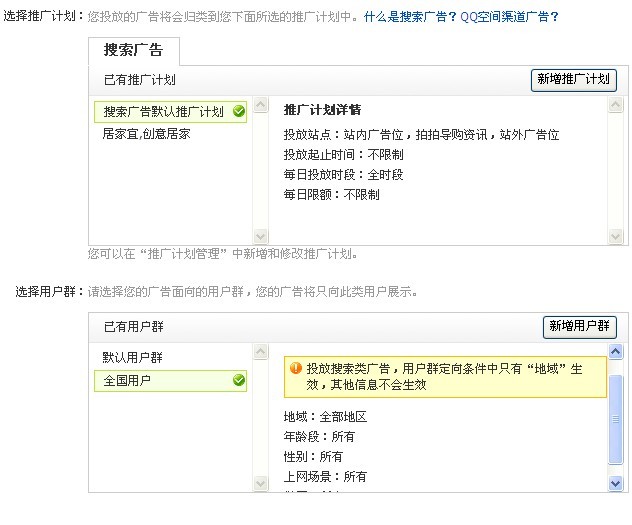Switch to the 搜索广告 tab
Screen dimensions: 632x525
(134, 50)
